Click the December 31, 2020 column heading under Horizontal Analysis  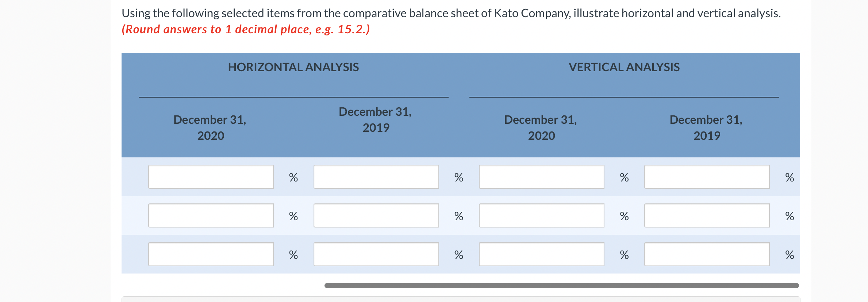coord(211,127)
